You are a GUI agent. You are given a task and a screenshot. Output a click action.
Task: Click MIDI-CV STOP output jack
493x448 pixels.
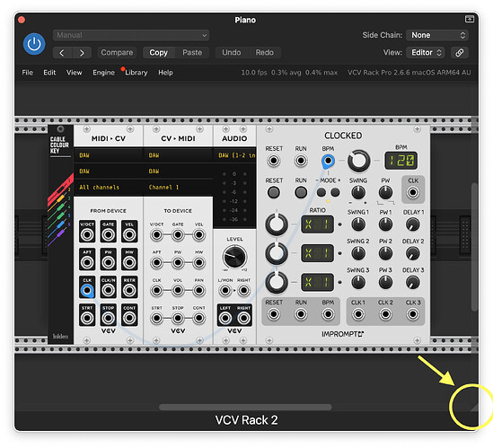tap(108, 318)
